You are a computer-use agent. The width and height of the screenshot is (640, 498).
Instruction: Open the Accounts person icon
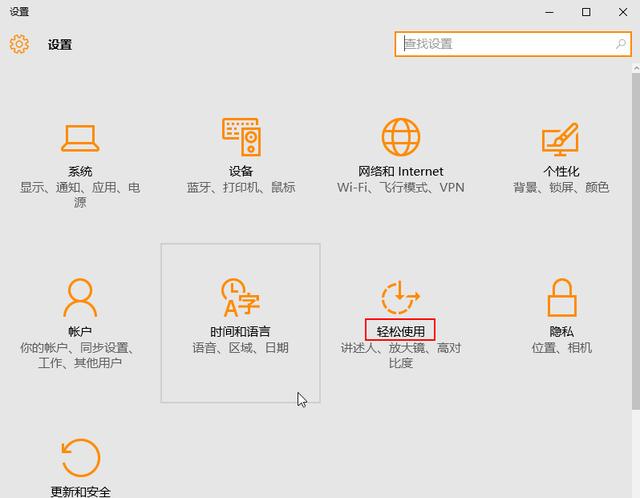point(80,298)
